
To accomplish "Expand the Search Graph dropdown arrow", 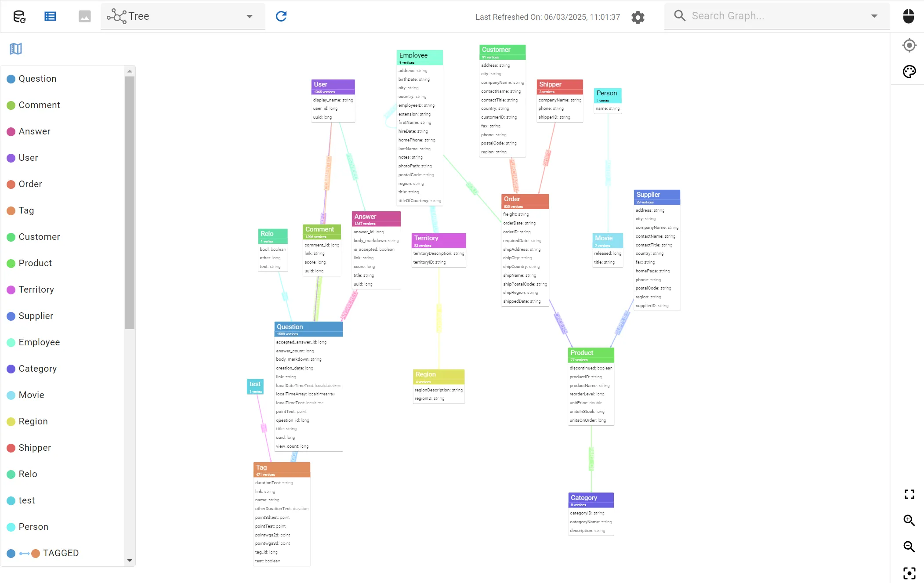I will coord(874,16).
